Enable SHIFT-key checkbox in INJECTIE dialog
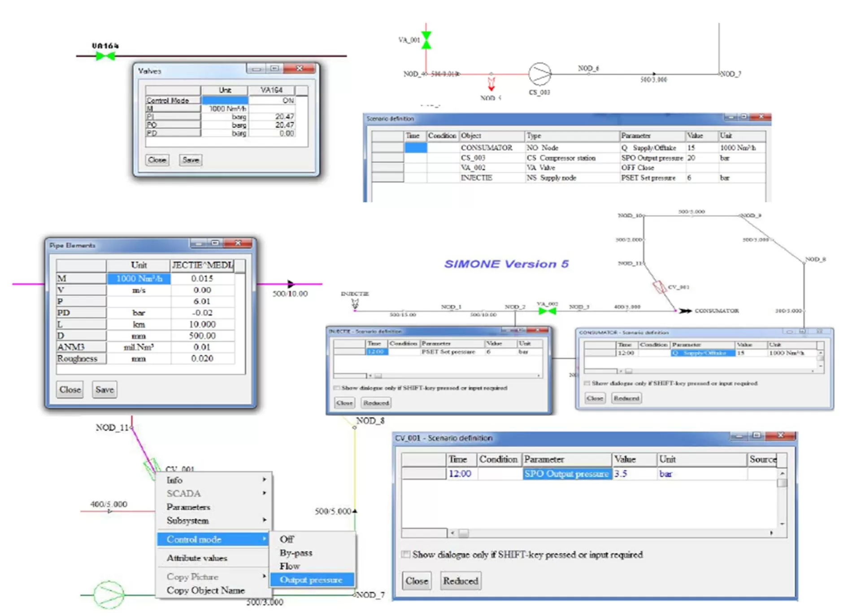The width and height of the screenshot is (861, 616). (337, 388)
